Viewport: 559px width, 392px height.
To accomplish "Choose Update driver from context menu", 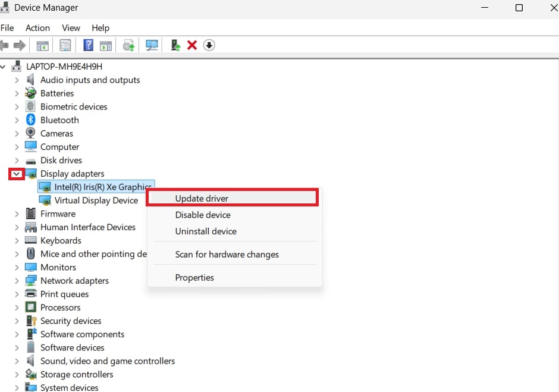I will [232, 198].
